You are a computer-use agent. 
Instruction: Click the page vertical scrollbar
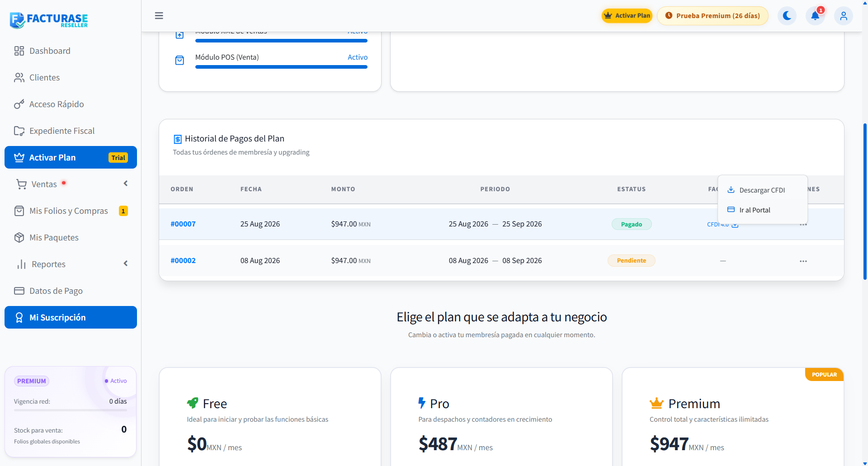[865, 201]
